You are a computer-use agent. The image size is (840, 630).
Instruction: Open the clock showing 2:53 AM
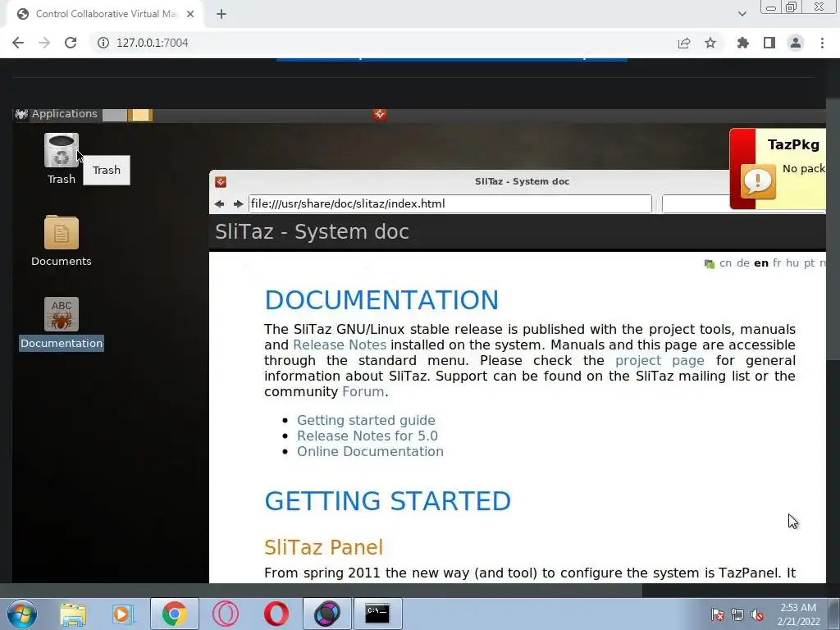pos(798,614)
